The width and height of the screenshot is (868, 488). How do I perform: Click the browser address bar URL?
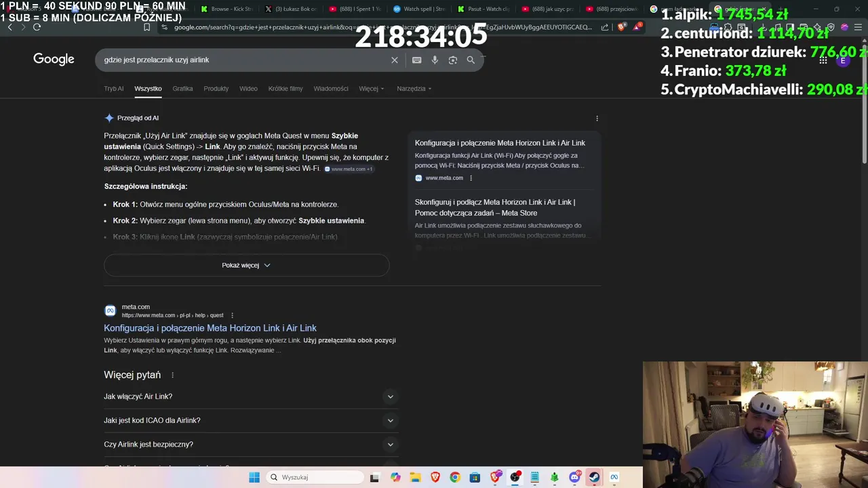[x=383, y=27]
